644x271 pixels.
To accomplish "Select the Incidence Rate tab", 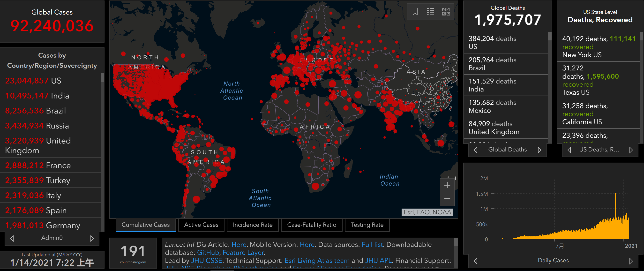I will click(253, 225).
